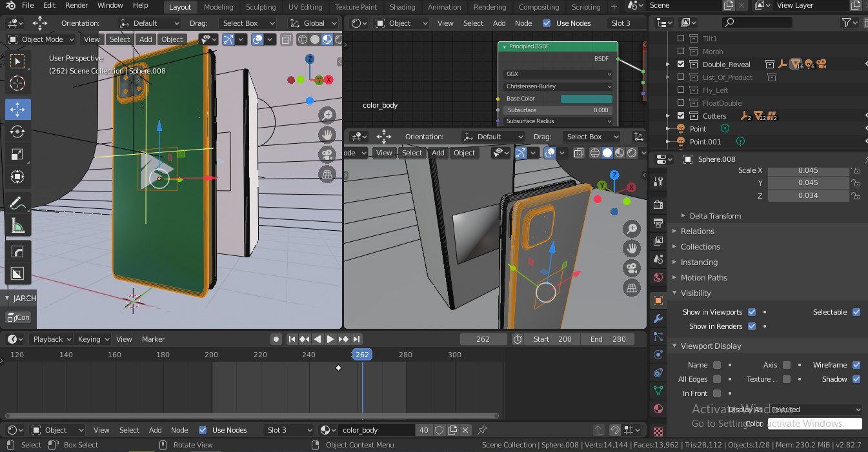Enable the Name checkbox under Viewport Display
Image resolution: width=868 pixels, height=452 pixels.
coord(716,365)
